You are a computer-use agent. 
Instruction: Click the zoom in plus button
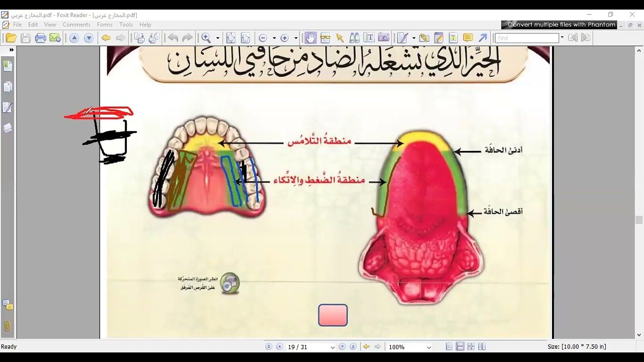pyautogui.click(x=284, y=38)
